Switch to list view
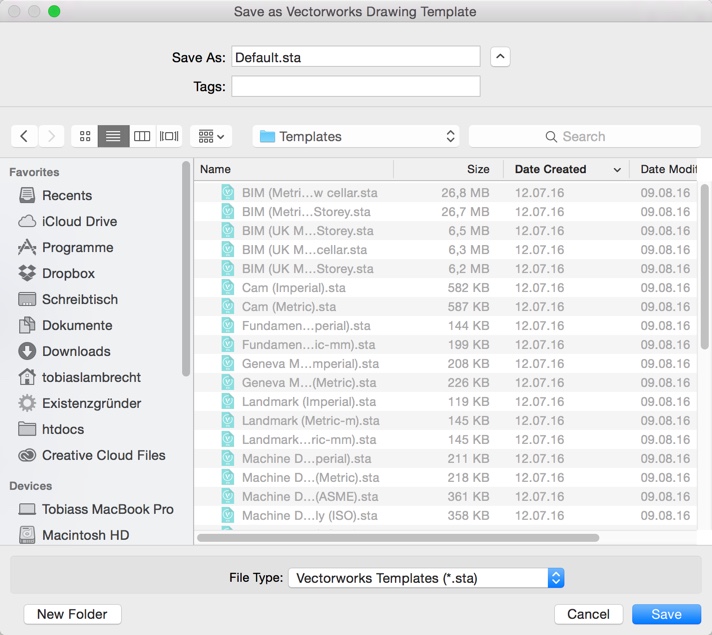 (114, 136)
